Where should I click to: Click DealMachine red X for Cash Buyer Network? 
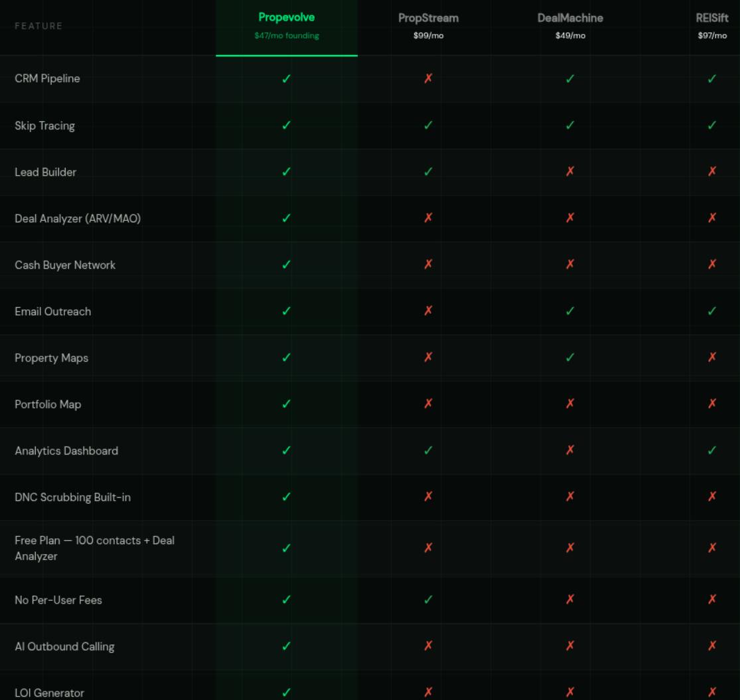[570, 264]
